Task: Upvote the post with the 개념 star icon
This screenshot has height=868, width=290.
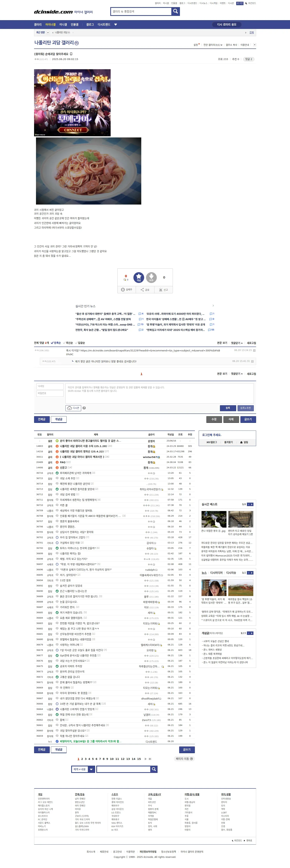Action: (x=139, y=277)
